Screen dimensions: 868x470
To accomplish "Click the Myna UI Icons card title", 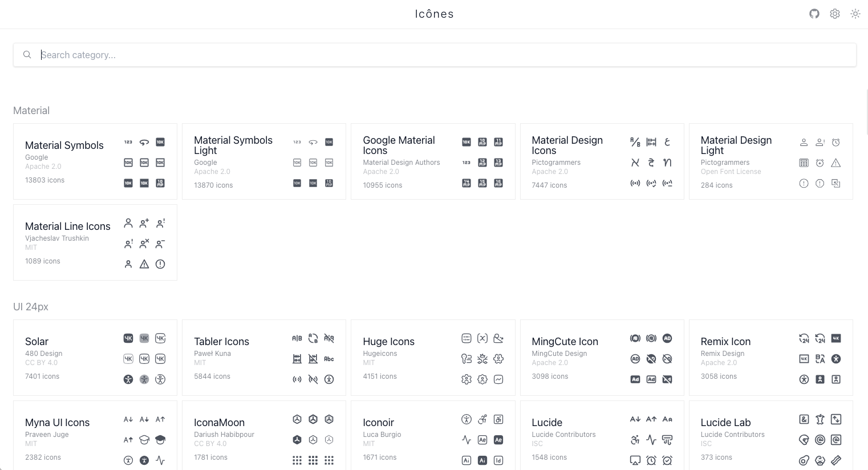I will (57, 423).
